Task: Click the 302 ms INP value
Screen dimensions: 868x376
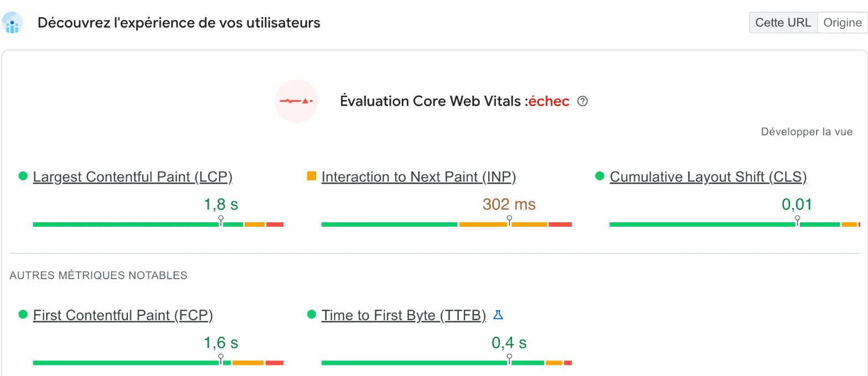Action: point(509,205)
